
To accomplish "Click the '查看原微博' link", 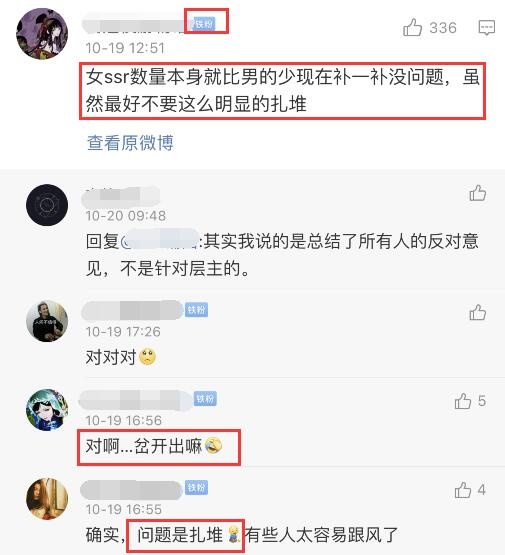I will pos(130,143).
